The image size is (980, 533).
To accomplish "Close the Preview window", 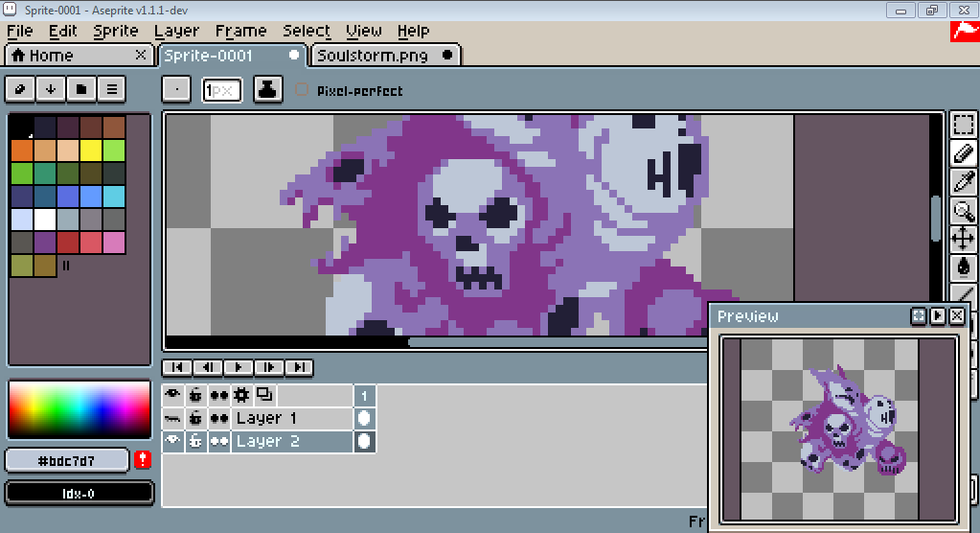I will (x=957, y=316).
